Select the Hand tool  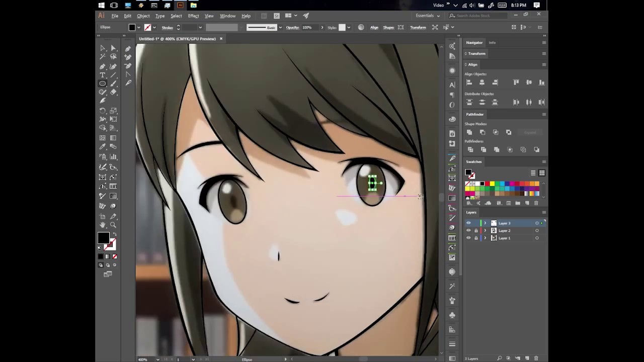point(103,225)
